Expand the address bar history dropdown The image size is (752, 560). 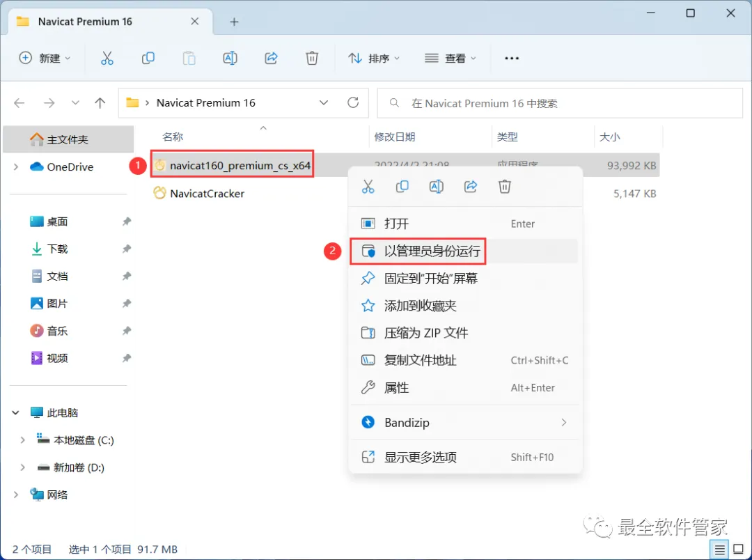pyautogui.click(x=324, y=102)
